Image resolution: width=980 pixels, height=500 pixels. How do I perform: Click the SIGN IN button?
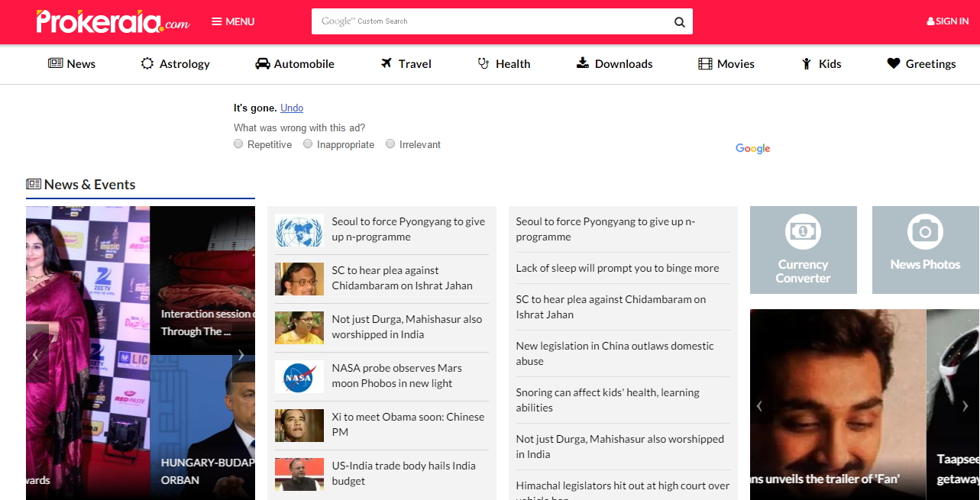click(947, 21)
